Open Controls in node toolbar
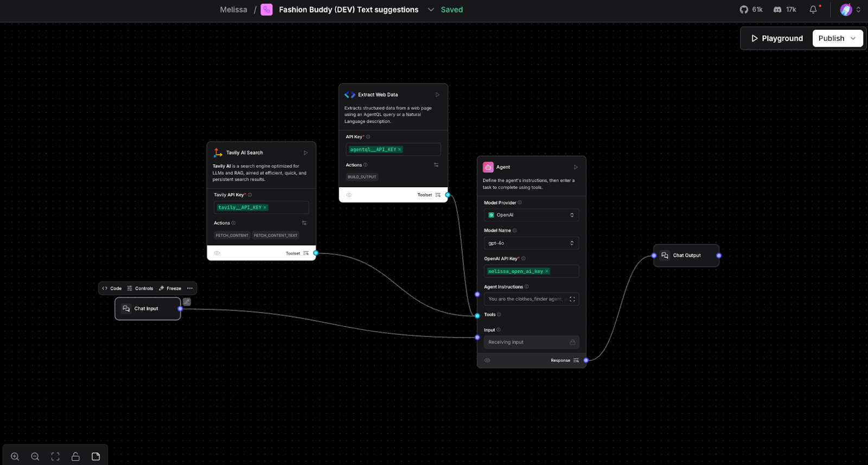Screen dimensions: 868x465 click(140, 288)
